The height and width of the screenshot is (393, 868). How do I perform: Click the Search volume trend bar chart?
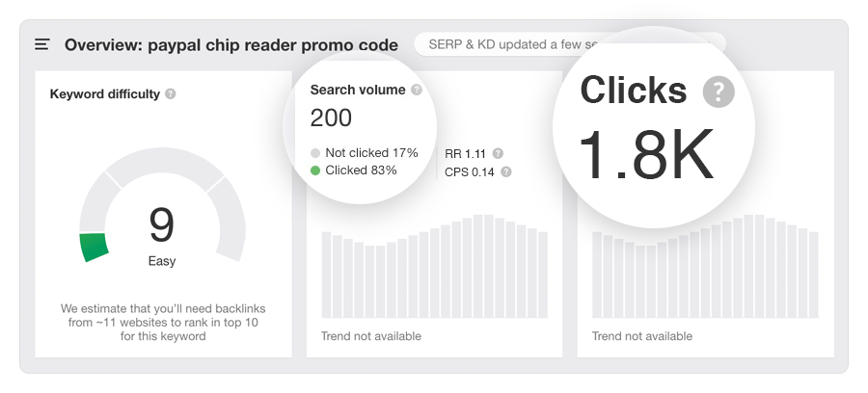(435, 267)
